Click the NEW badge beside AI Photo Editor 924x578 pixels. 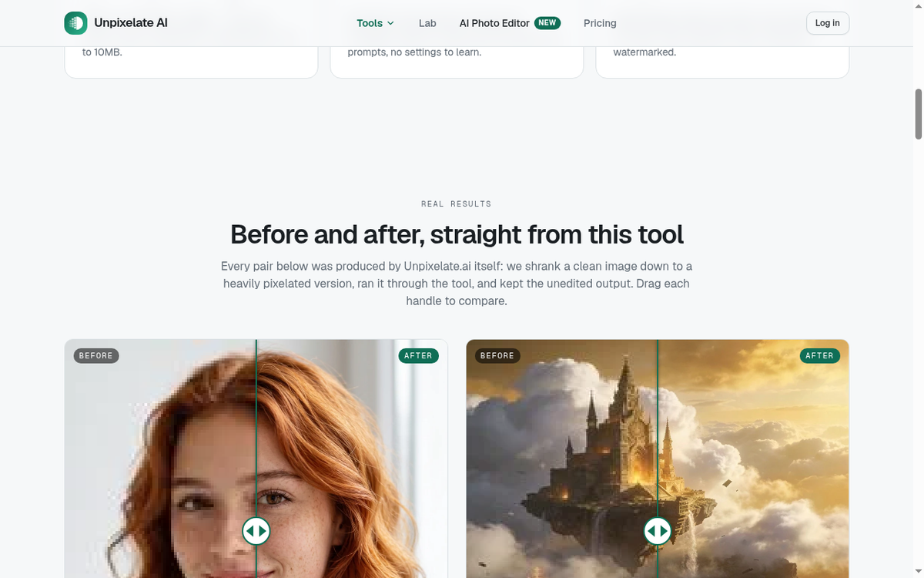click(x=547, y=23)
